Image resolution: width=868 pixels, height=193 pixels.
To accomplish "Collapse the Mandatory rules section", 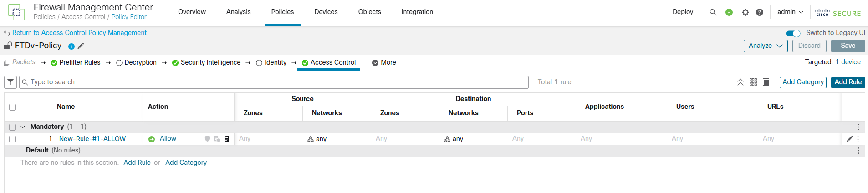I will pyautogui.click(x=23, y=127).
